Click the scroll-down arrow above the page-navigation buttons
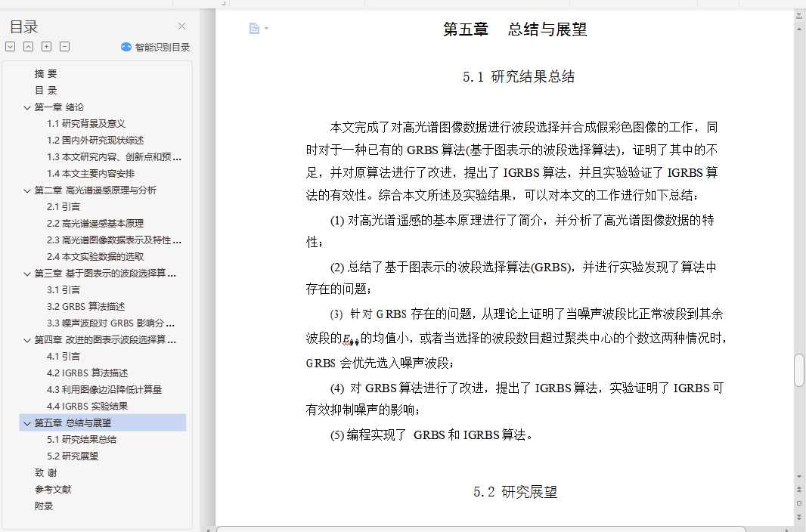The image size is (806, 532). (x=798, y=477)
